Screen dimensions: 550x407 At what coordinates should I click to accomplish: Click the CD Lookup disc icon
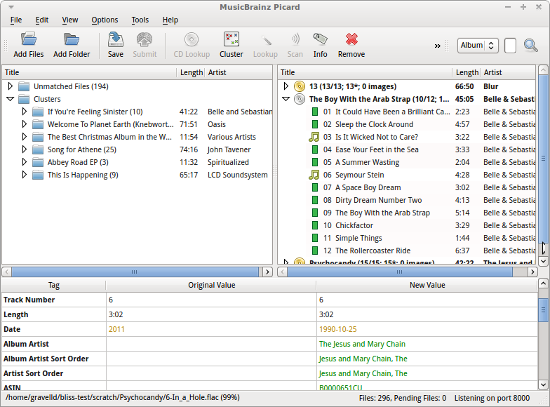[192, 39]
